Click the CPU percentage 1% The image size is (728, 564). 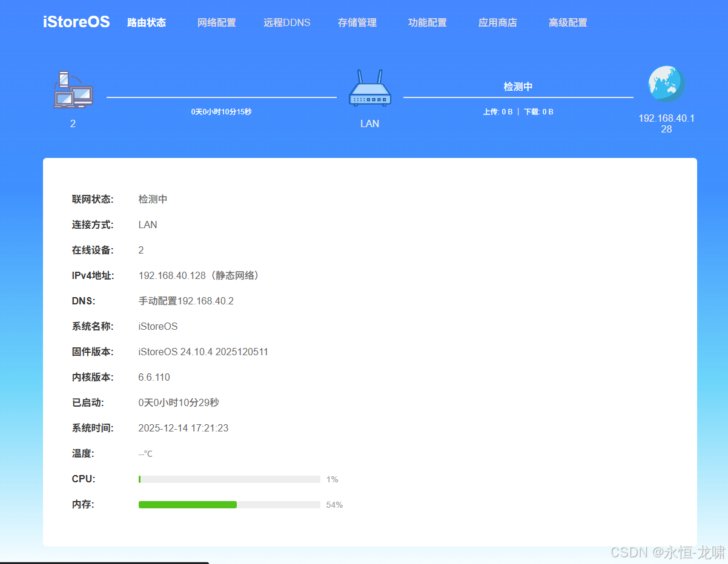(x=333, y=479)
